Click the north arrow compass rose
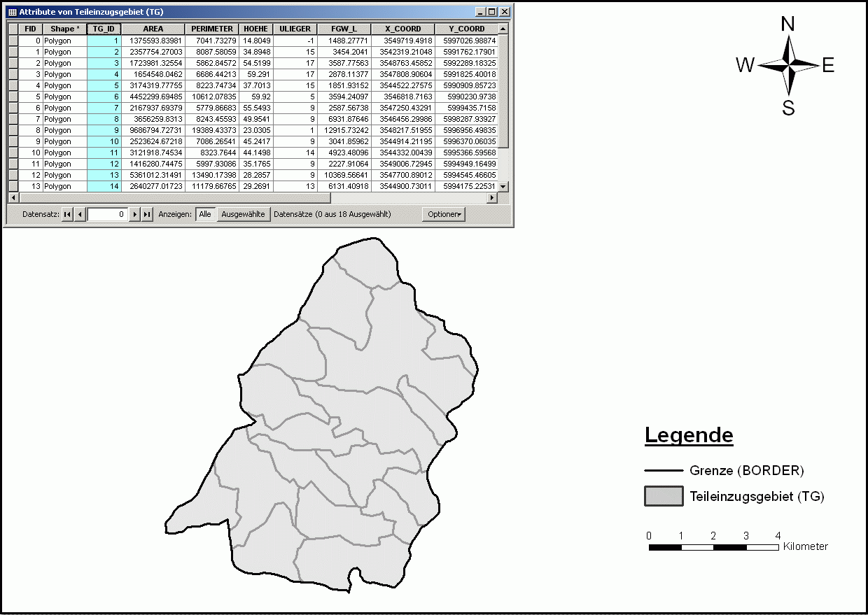Viewport: 868px width, 615px height. point(788,66)
